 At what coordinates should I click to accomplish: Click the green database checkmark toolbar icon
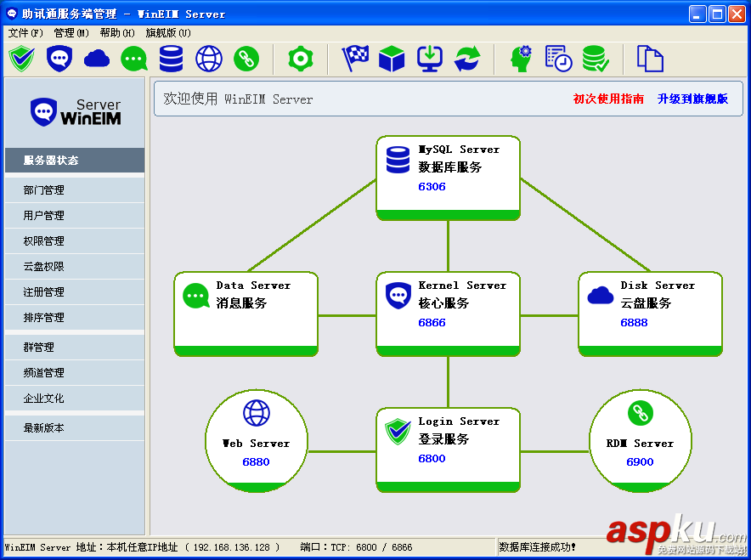coord(596,59)
